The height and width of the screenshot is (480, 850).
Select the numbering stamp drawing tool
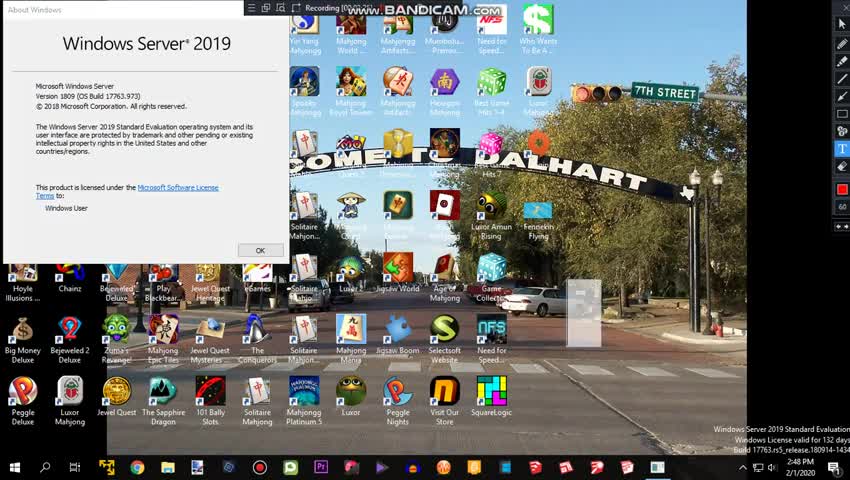pyautogui.click(x=842, y=131)
